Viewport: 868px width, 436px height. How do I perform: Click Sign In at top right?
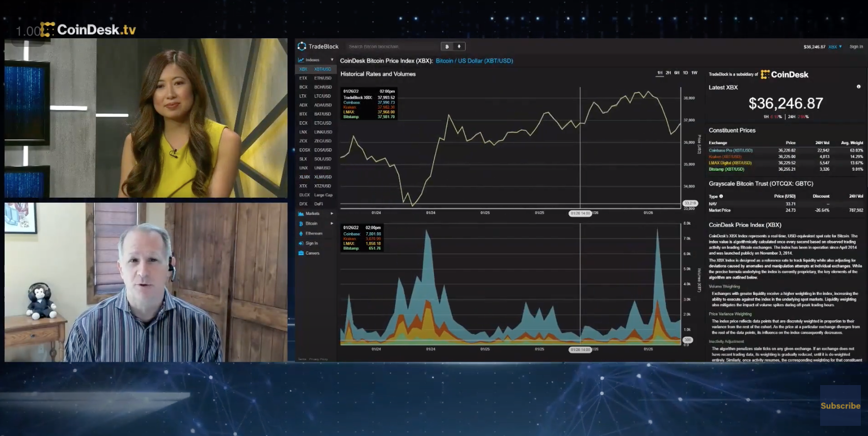pyautogui.click(x=856, y=47)
